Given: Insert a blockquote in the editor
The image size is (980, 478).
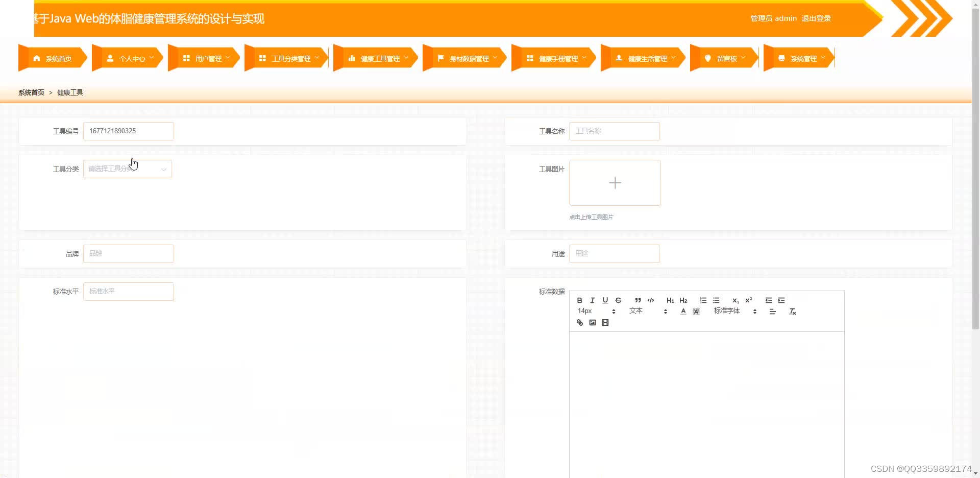Looking at the screenshot, I should click(x=638, y=300).
